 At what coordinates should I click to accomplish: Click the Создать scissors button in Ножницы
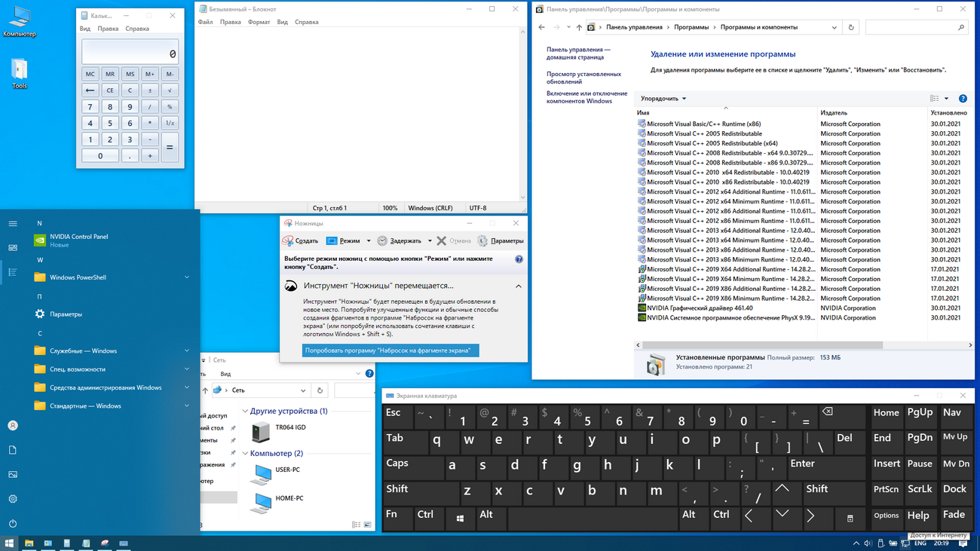tap(300, 241)
